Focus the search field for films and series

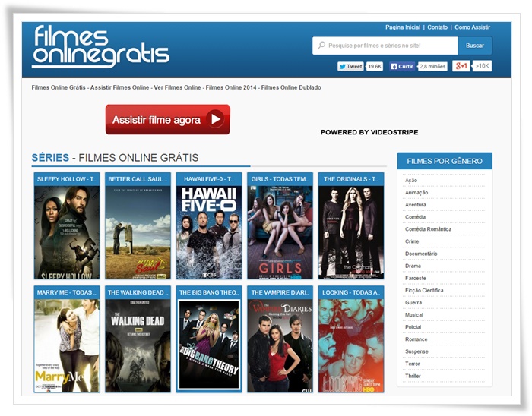click(385, 46)
